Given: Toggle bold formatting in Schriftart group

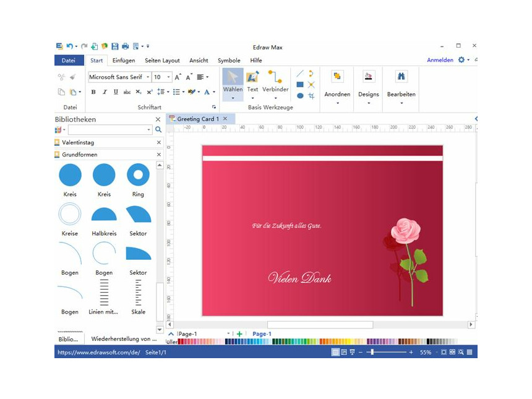Looking at the screenshot, I should (x=93, y=92).
